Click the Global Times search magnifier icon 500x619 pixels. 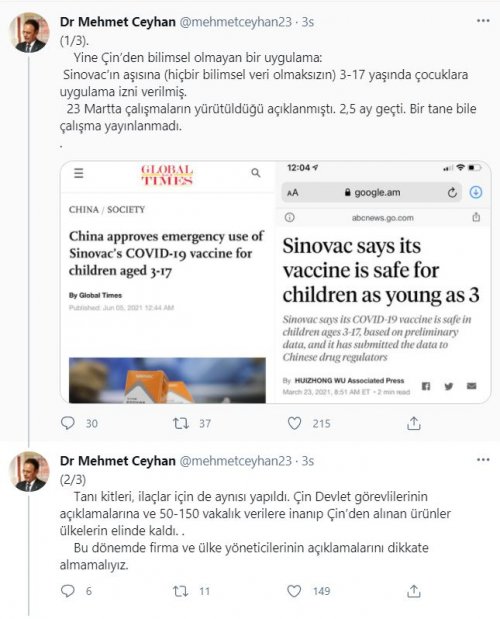click(x=256, y=173)
